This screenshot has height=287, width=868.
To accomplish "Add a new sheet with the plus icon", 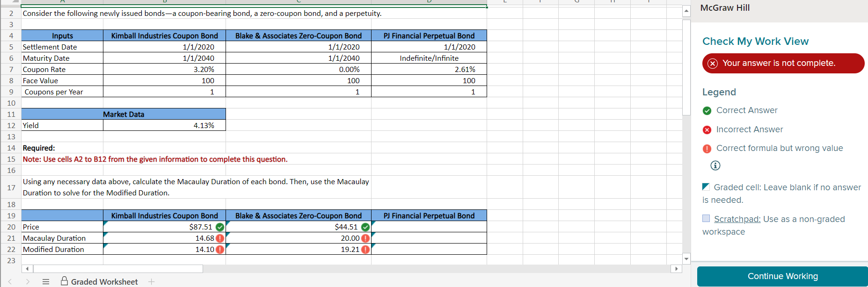I will (152, 281).
